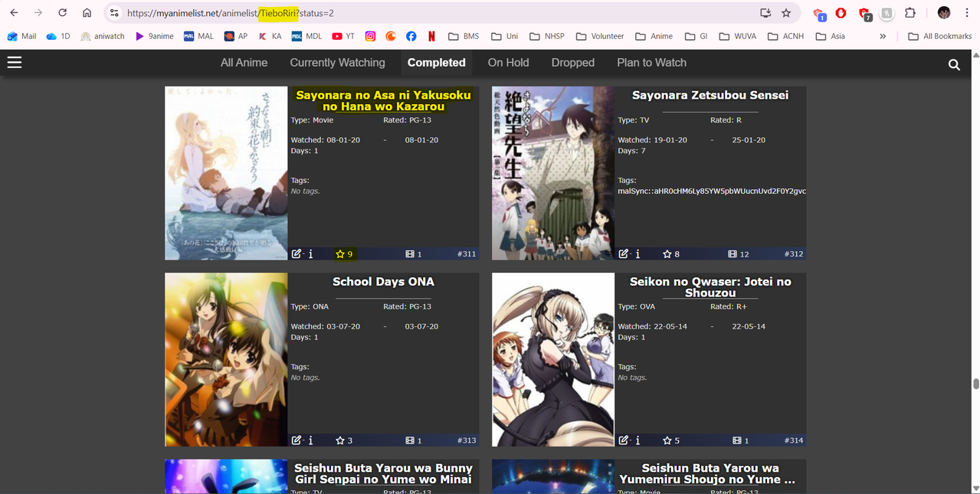Open Seishun Buta Yarou Bunny Girl Senpai link
980x494 pixels.
(x=384, y=473)
